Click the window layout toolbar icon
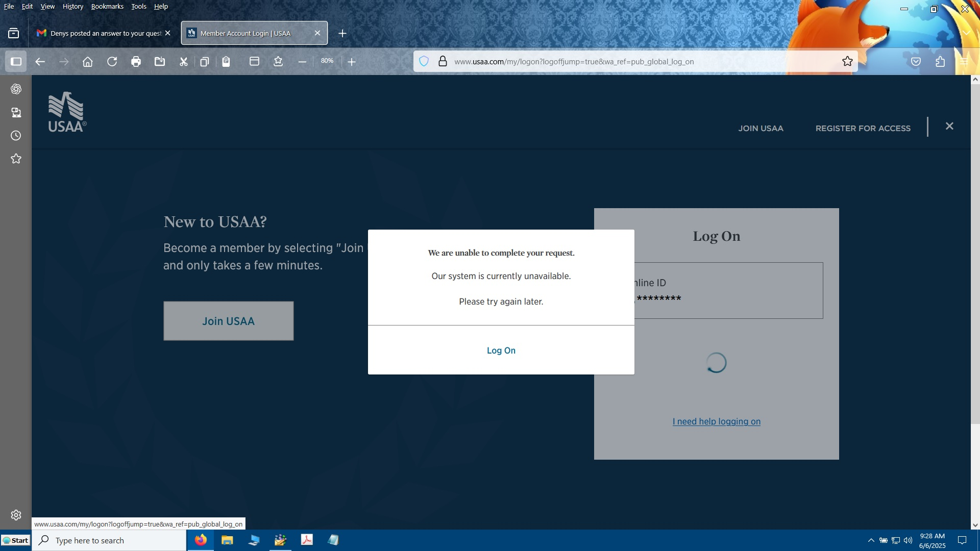Viewport: 980px width, 551px height. pyautogui.click(x=254, y=62)
